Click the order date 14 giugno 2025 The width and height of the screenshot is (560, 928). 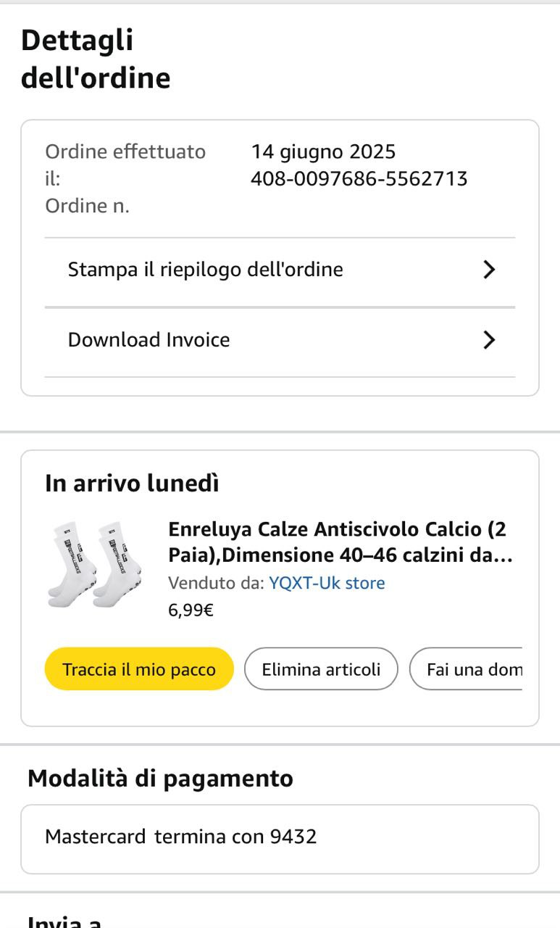323,152
